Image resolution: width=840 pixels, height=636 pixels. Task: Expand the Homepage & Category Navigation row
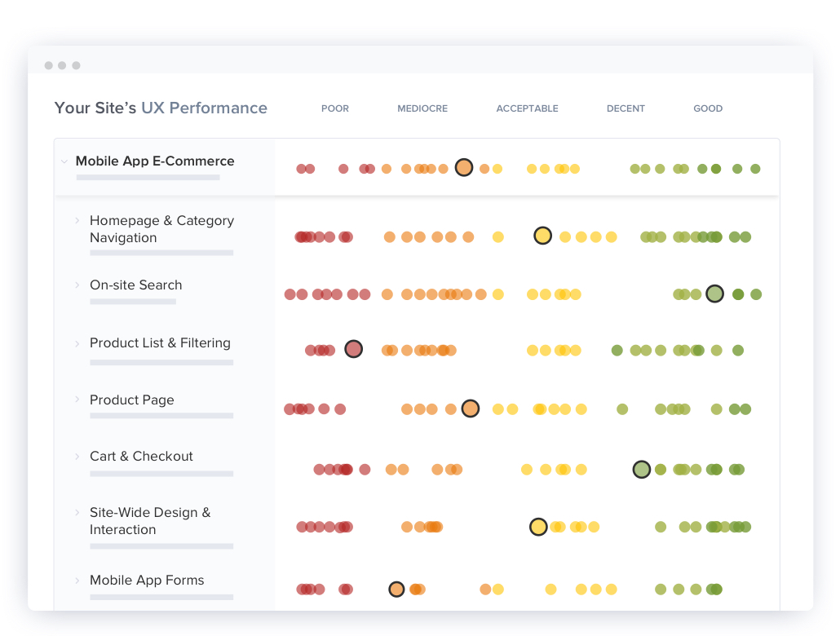pos(77,220)
